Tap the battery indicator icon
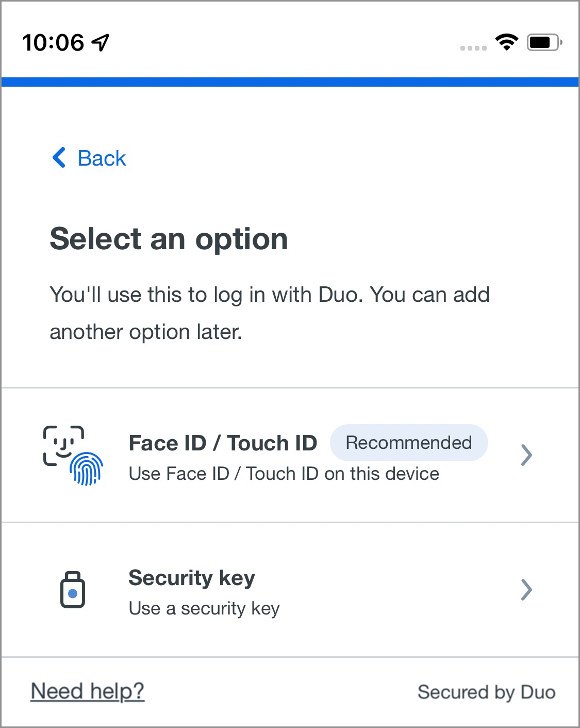Screen dimensions: 580x728 click(544, 42)
